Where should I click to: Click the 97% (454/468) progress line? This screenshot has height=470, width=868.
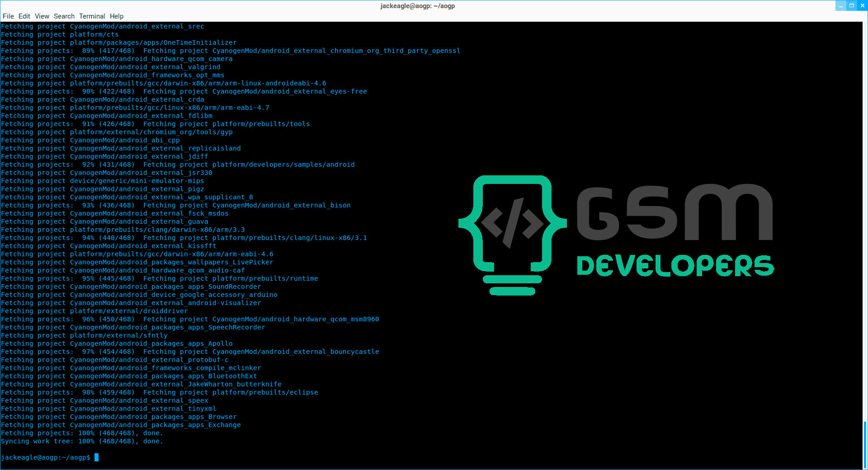(x=190, y=352)
